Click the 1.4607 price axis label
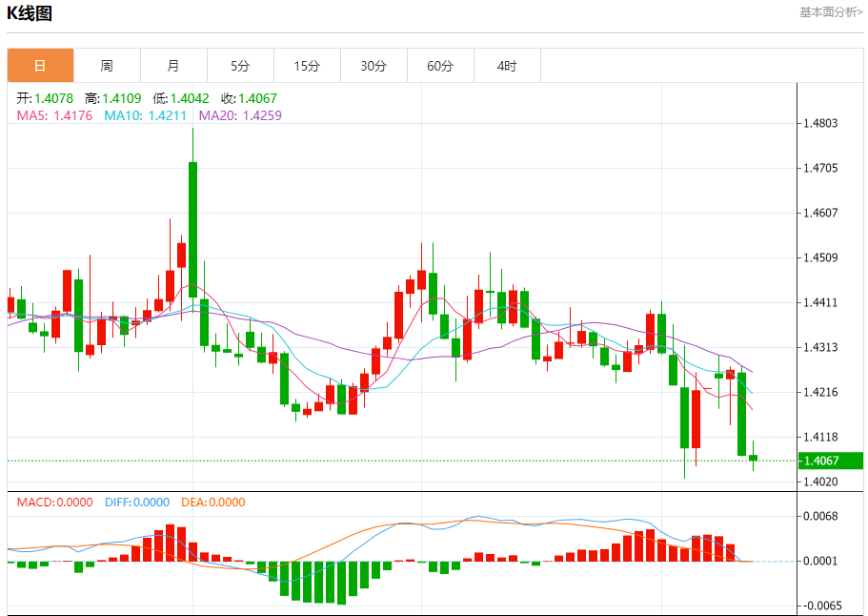The image size is (868, 616). coord(821,213)
